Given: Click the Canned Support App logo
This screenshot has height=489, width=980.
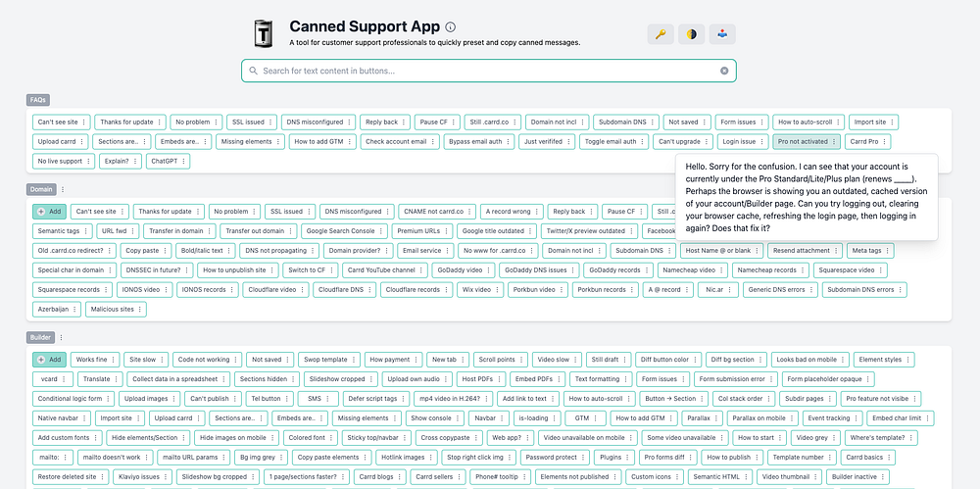Looking at the screenshot, I should [264, 33].
